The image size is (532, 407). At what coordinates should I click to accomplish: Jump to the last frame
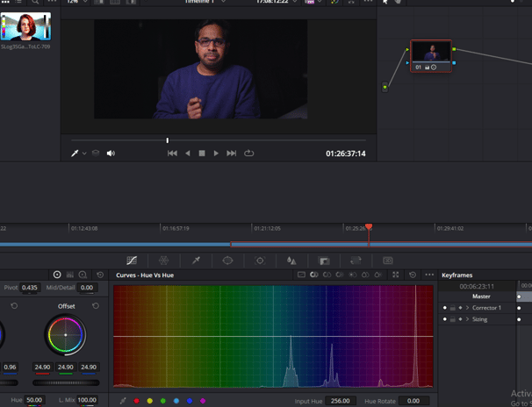pyautogui.click(x=232, y=154)
